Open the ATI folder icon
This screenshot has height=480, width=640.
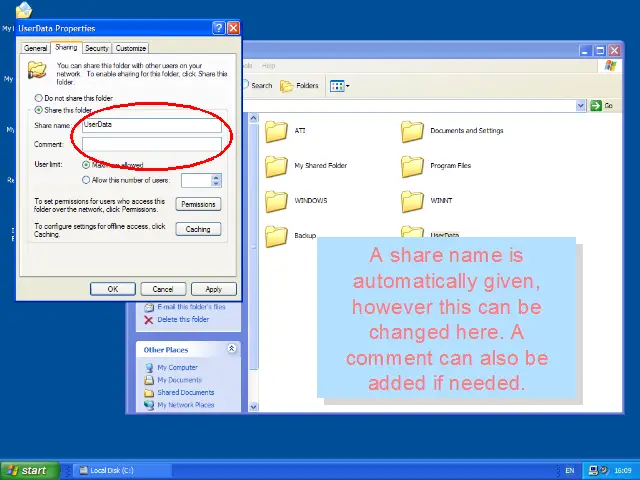point(276,131)
